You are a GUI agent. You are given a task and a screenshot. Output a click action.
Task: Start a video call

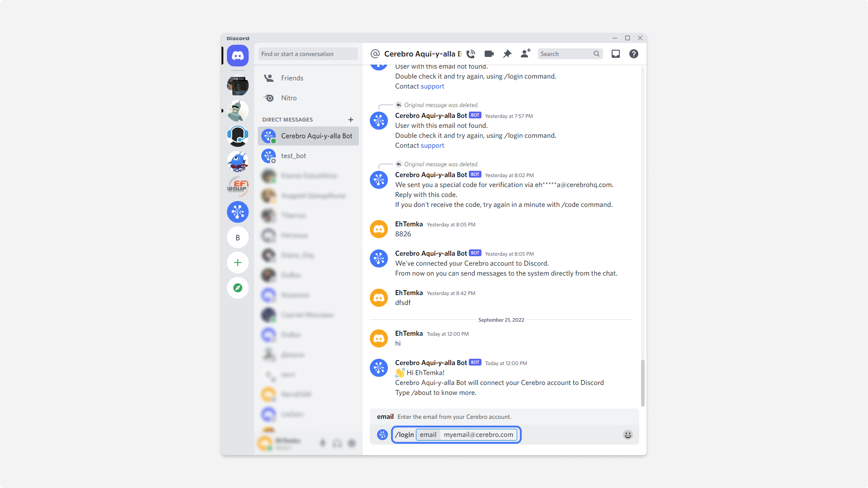(489, 54)
